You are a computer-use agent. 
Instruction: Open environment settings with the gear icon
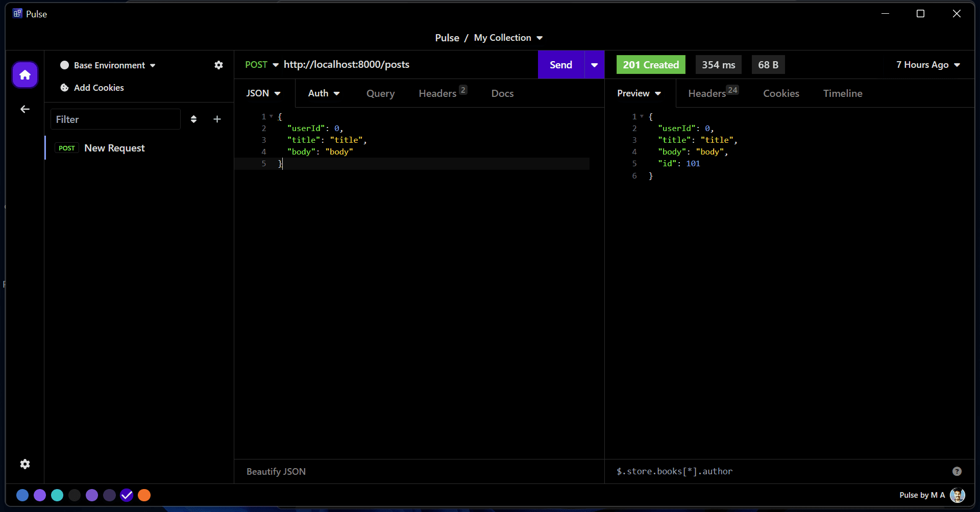[x=218, y=65]
